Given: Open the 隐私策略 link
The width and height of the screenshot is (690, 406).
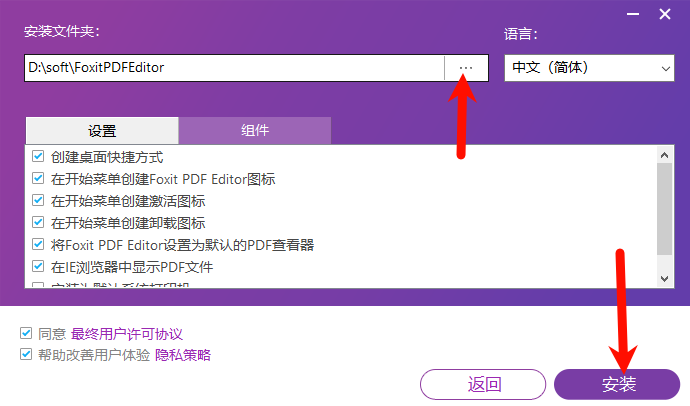Looking at the screenshot, I should point(183,355).
